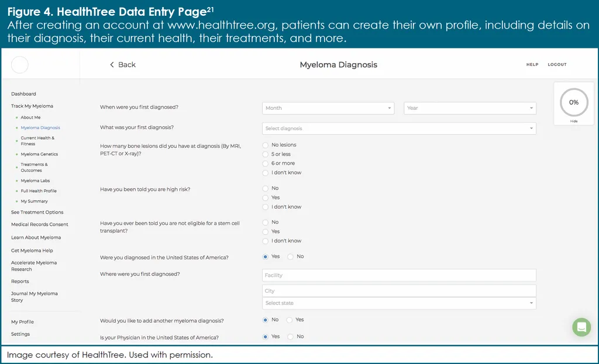599x364 pixels.
Task: Click the round profile avatar placeholder
Action: pyautogui.click(x=19, y=65)
